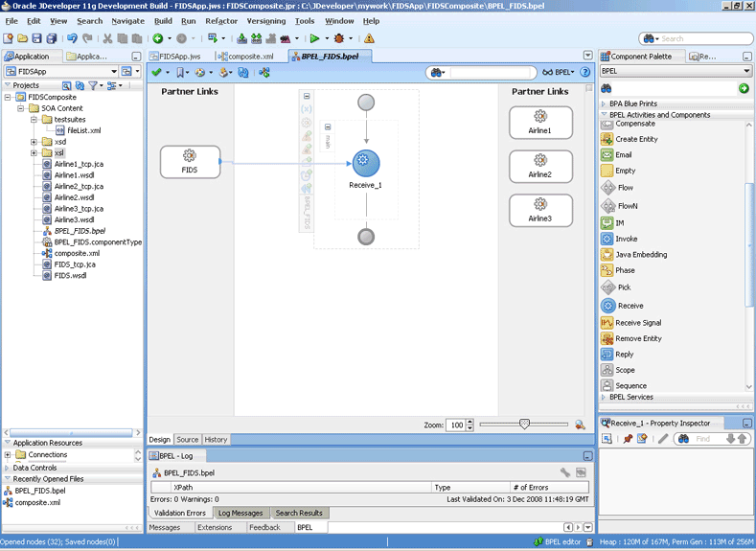Click the warning triangle toolbar icon

tap(369, 38)
